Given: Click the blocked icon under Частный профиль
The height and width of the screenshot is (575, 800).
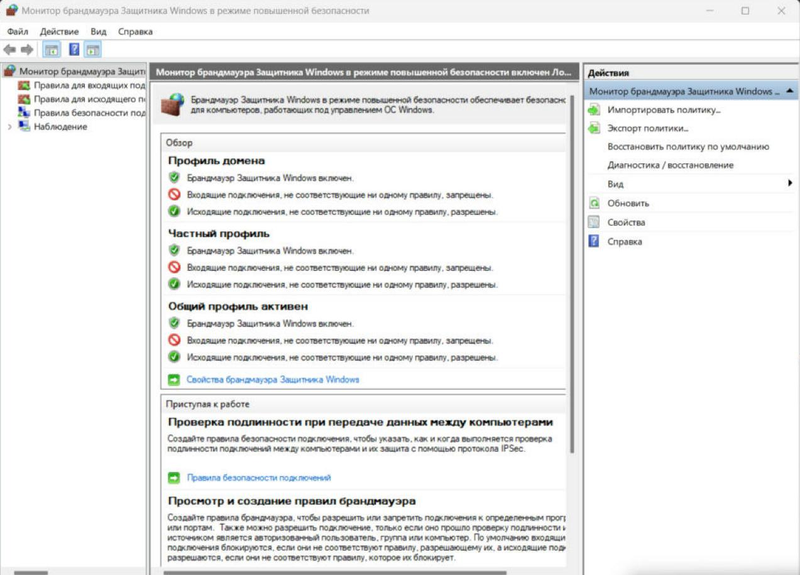Looking at the screenshot, I should click(x=174, y=267).
